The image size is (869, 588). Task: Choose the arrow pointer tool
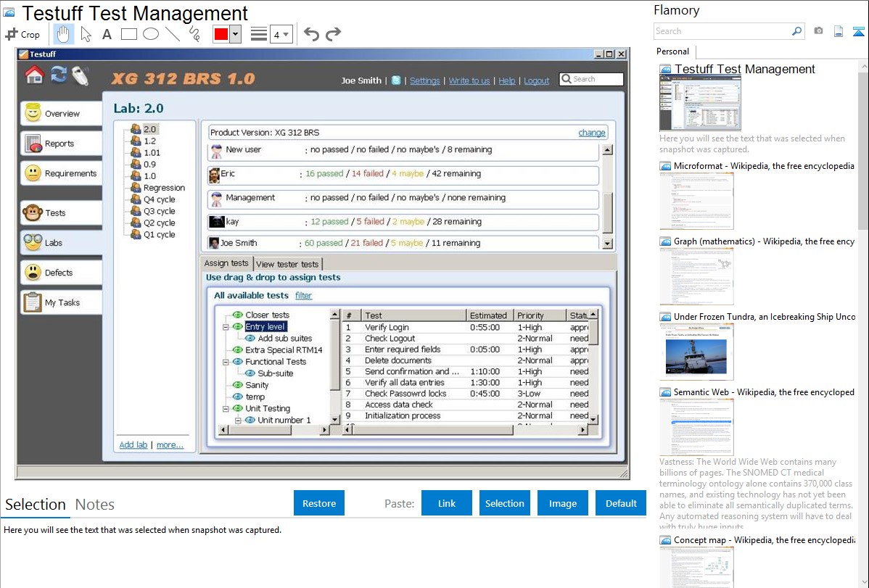point(86,34)
